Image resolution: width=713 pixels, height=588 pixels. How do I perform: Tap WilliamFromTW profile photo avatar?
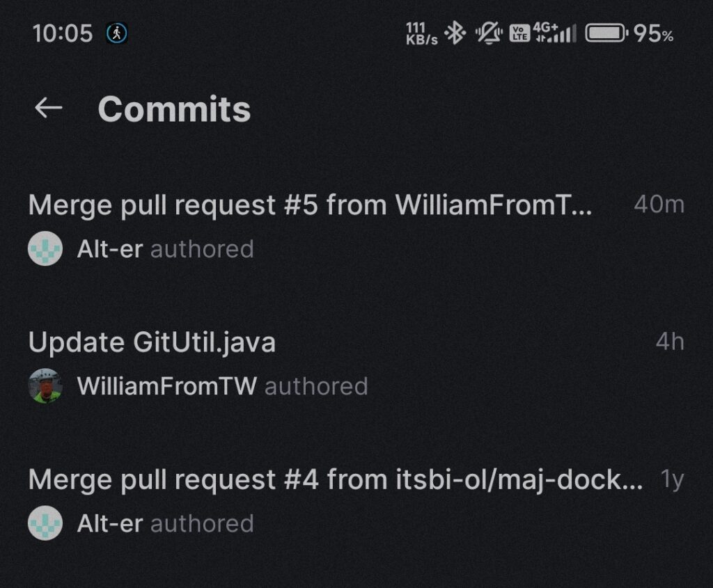pyautogui.click(x=45, y=386)
